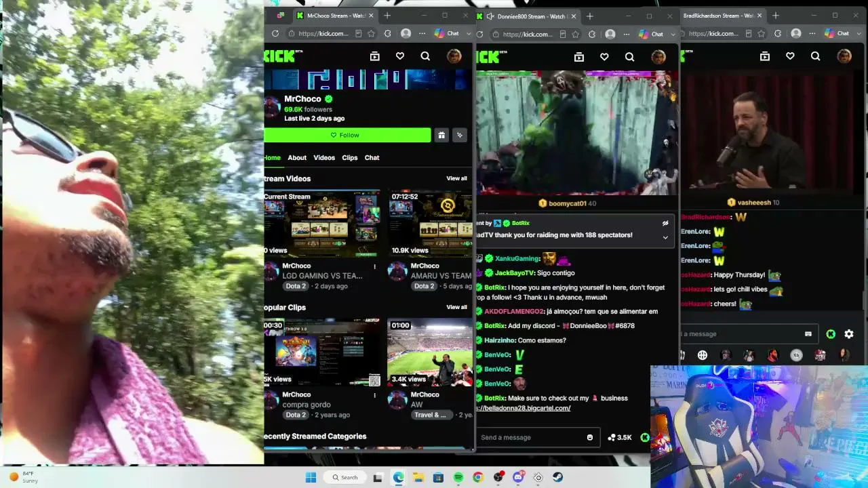
Task: Open browser more menu in MrChoco window
Action: click(x=422, y=33)
